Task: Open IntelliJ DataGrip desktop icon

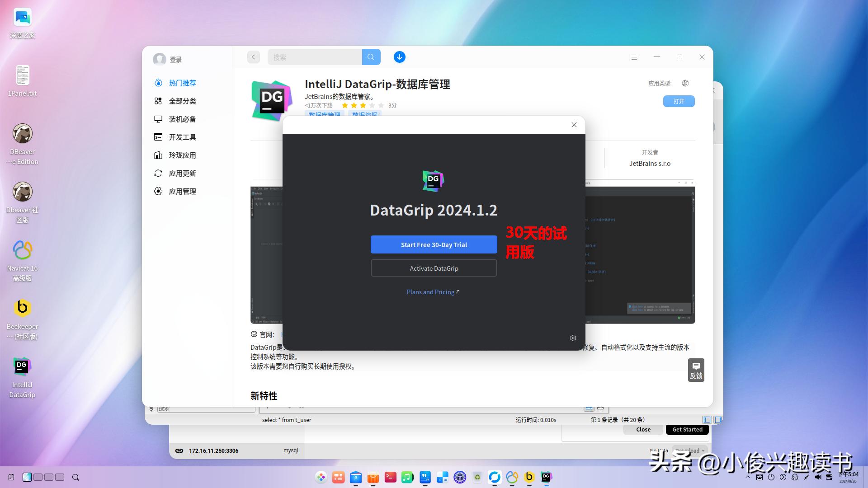Action: [22, 377]
